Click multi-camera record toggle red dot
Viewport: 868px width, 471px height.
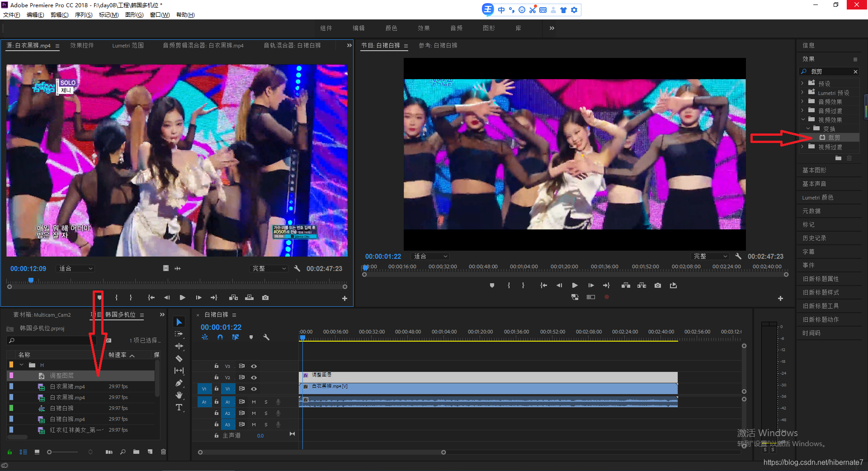tap(607, 297)
